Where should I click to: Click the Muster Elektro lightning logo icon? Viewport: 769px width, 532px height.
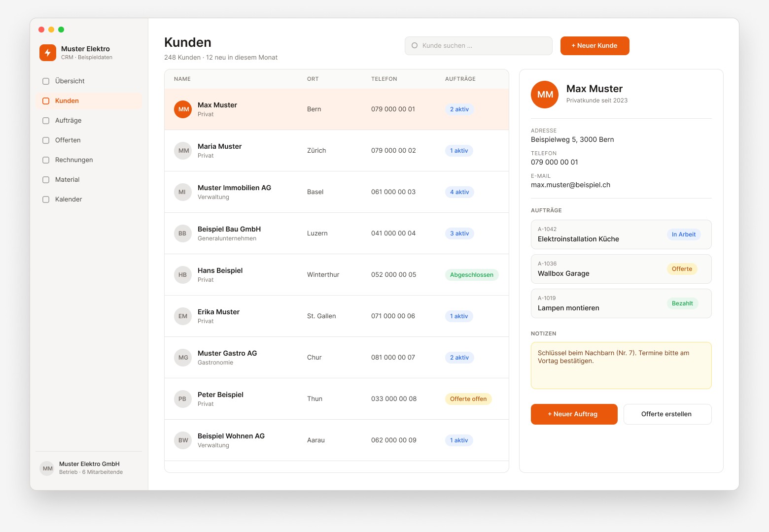click(48, 52)
